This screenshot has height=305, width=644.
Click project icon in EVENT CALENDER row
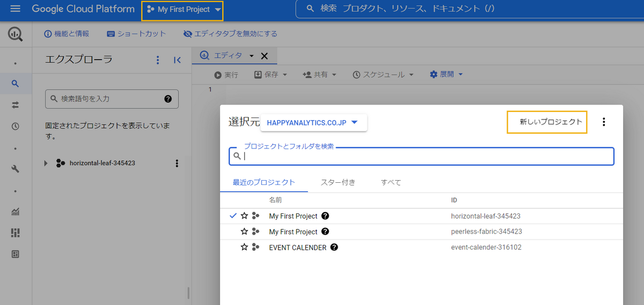coord(255,247)
